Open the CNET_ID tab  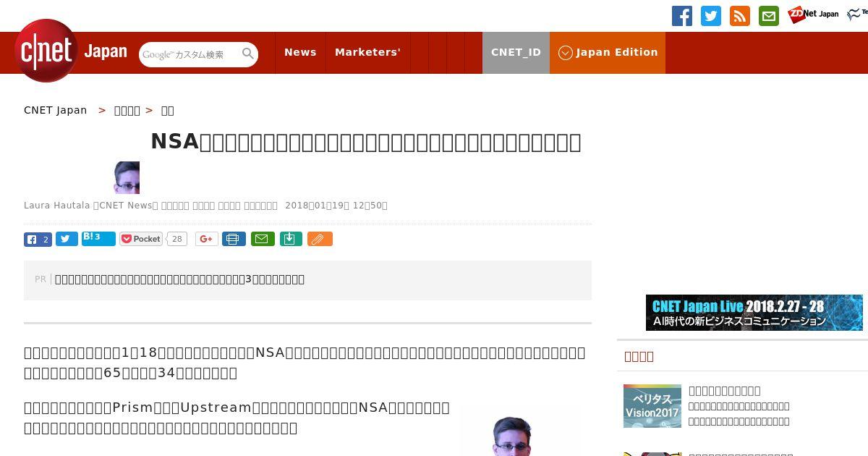coord(516,52)
